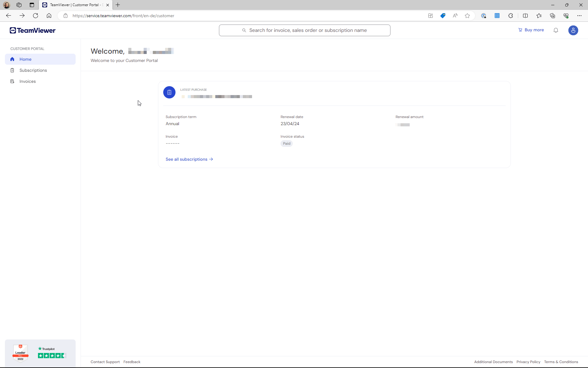
Task: Click the user profile avatar icon
Action: 573,30
